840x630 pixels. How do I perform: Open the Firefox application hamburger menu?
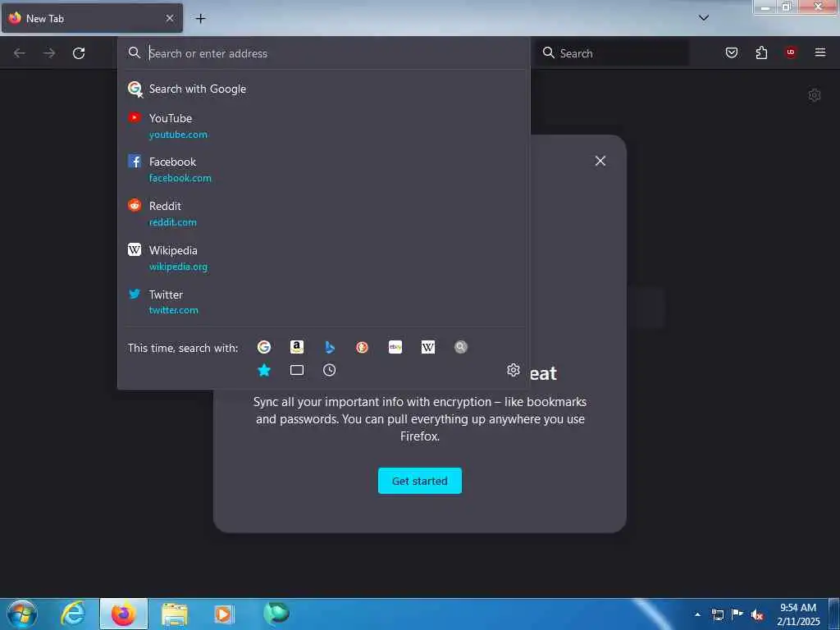pyautogui.click(x=820, y=52)
